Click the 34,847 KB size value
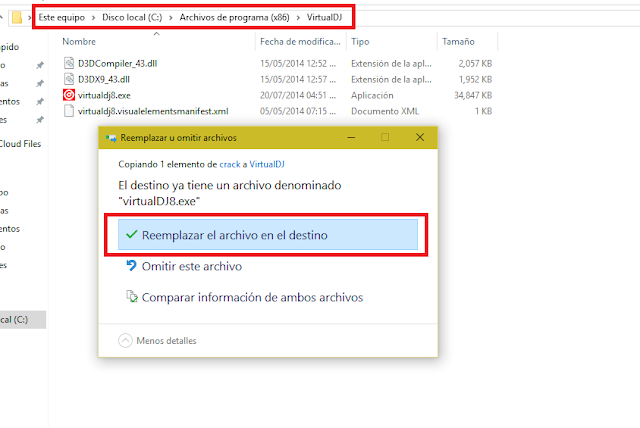Screen dimensions: 640x428 (473, 95)
